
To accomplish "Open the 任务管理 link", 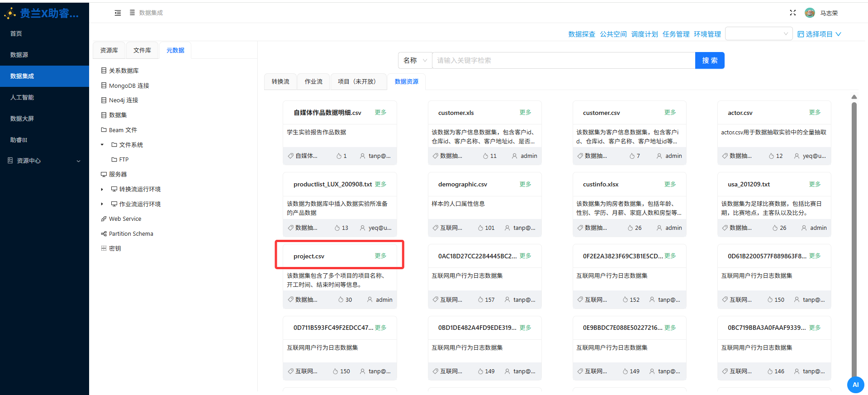I will click(676, 34).
